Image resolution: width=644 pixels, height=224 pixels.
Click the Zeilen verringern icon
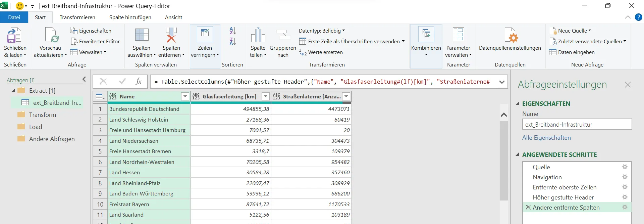pyautogui.click(x=205, y=34)
